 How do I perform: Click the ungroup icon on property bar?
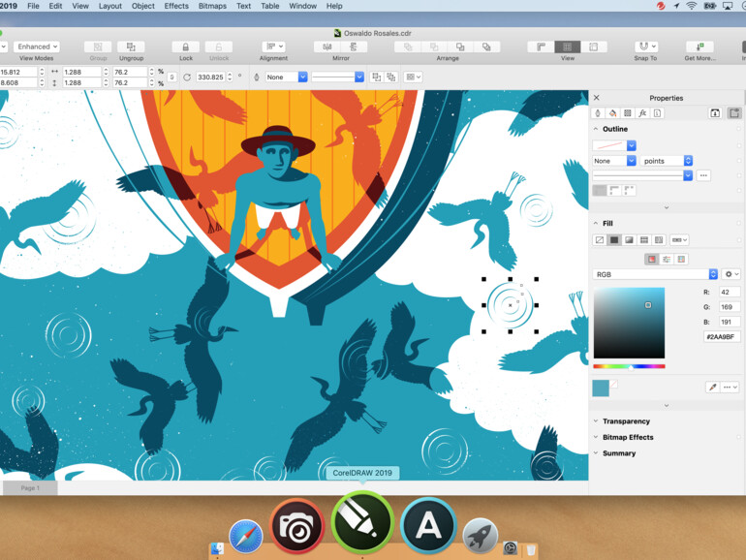(376, 78)
